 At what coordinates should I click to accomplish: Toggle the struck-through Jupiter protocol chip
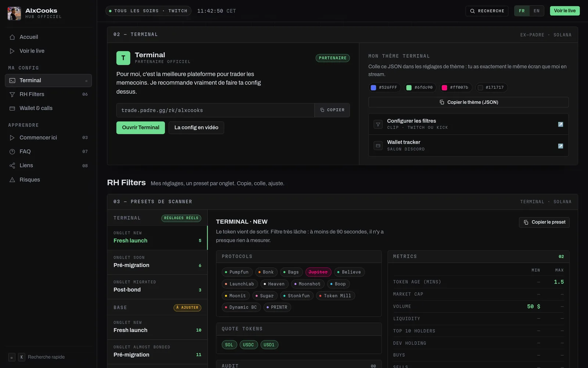[318, 272]
